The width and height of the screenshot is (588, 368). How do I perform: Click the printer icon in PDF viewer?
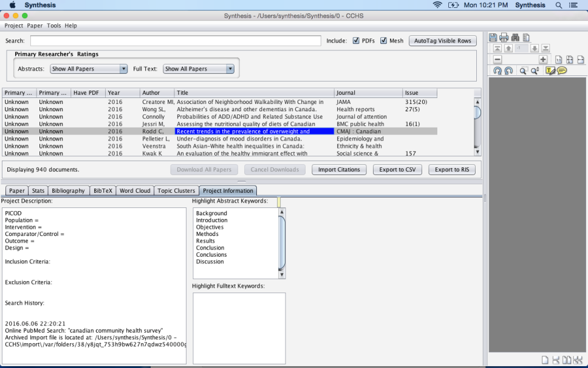point(504,38)
